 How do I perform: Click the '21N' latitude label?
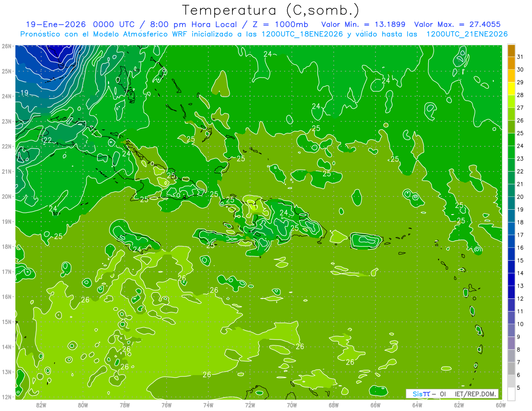coord(6,172)
